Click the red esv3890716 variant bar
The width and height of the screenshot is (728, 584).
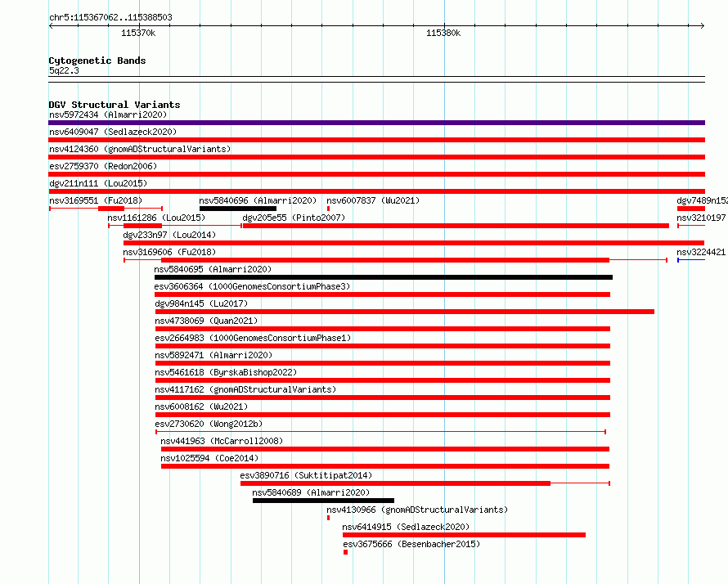[395, 483]
